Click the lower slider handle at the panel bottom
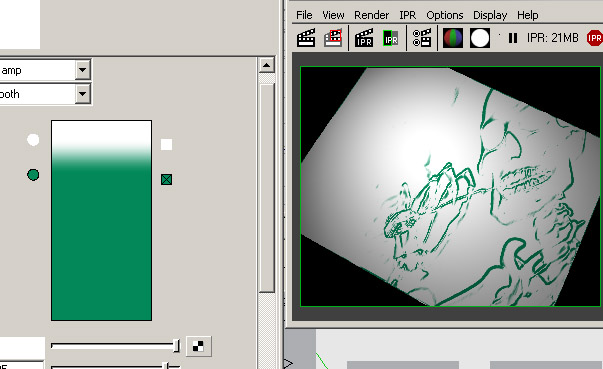Image resolution: width=603 pixels, height=369 pixels. tap(166, 365)
